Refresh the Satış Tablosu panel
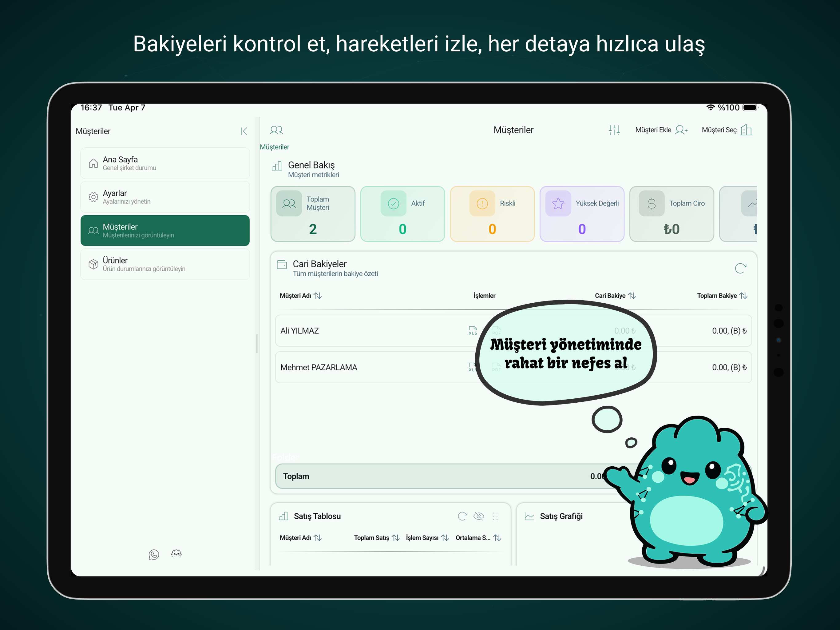Viewport: 840px width, 630px height. [x=462, y=516]
